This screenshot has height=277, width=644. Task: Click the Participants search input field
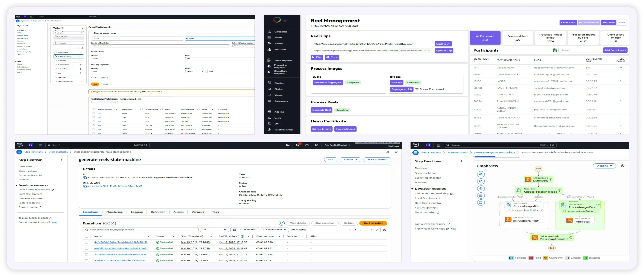[579, 50]
